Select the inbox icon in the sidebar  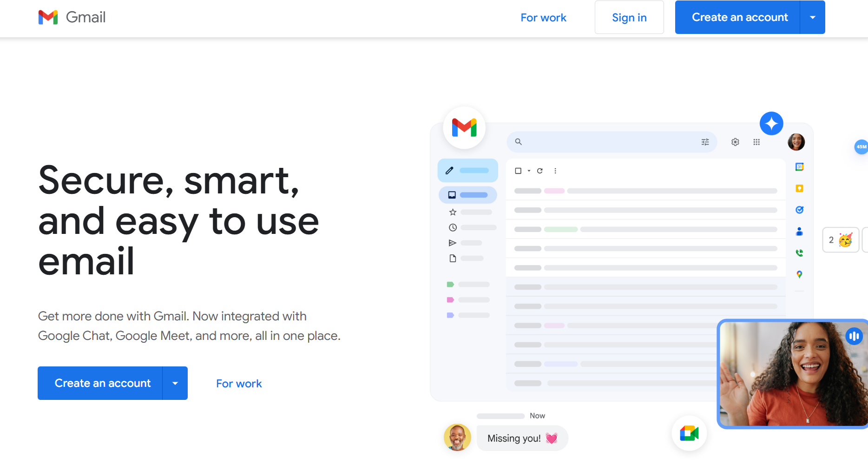[x=452, y=195]
